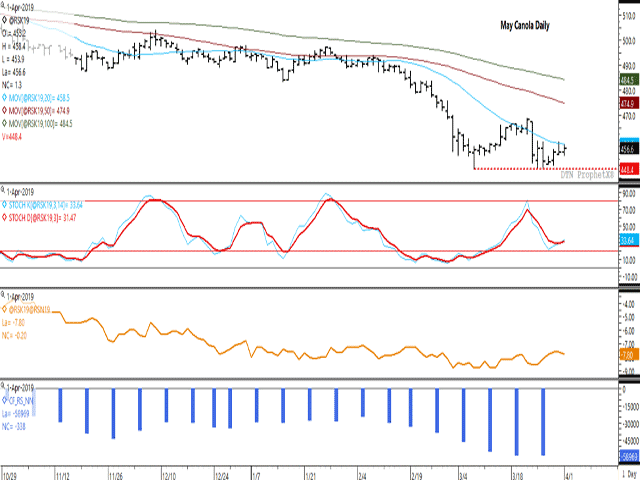Image resolution: width=640 pixels, height=480 pixels.
Task: Click the MOV(@RSK19,20)= 458.5 legend label
Action: tap(39, 98)
